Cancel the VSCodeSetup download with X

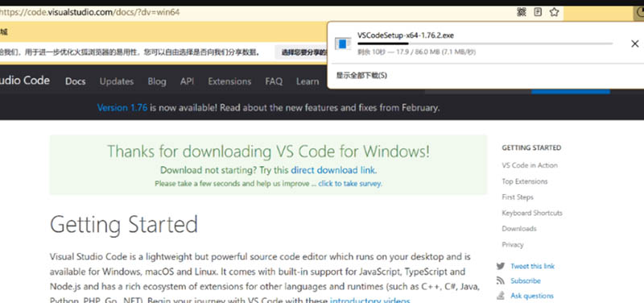[x=634, y=44]
